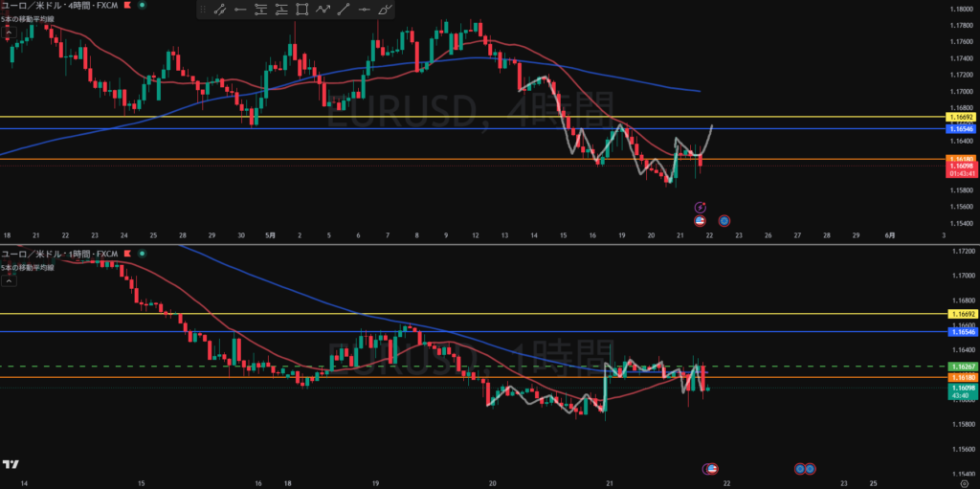This screenshot has width=980, height=489.
Task: Select the single trend line tool
Action: pyautogui.click(x=344, y=10)
